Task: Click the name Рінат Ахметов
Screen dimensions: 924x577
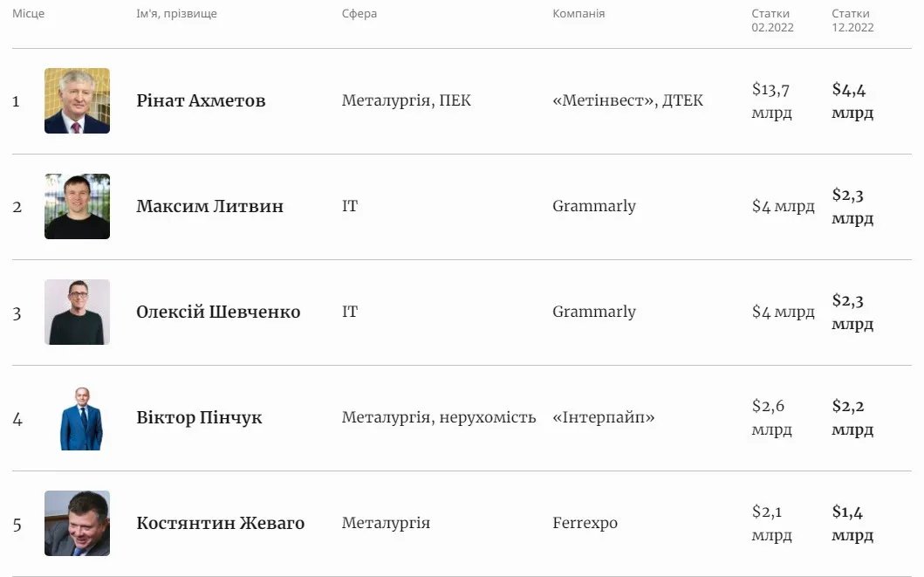Action: pyautogui.click(x=201, y=101)
